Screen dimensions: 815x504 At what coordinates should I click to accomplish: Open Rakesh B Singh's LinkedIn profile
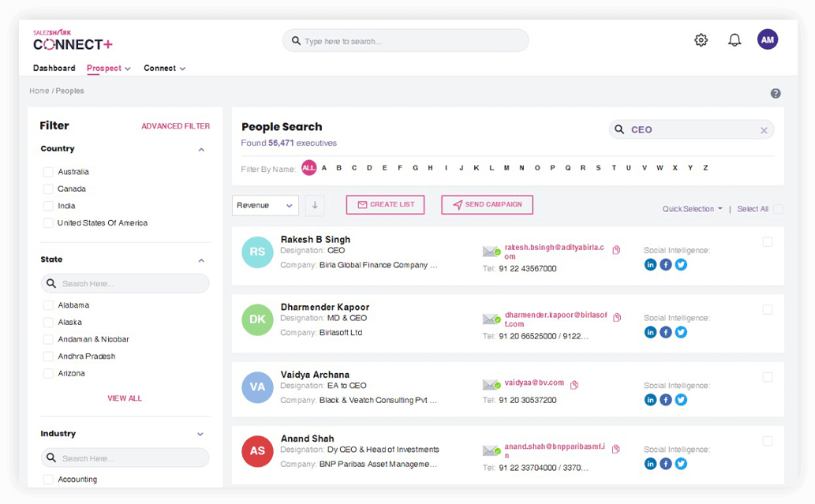pos(650,264)
